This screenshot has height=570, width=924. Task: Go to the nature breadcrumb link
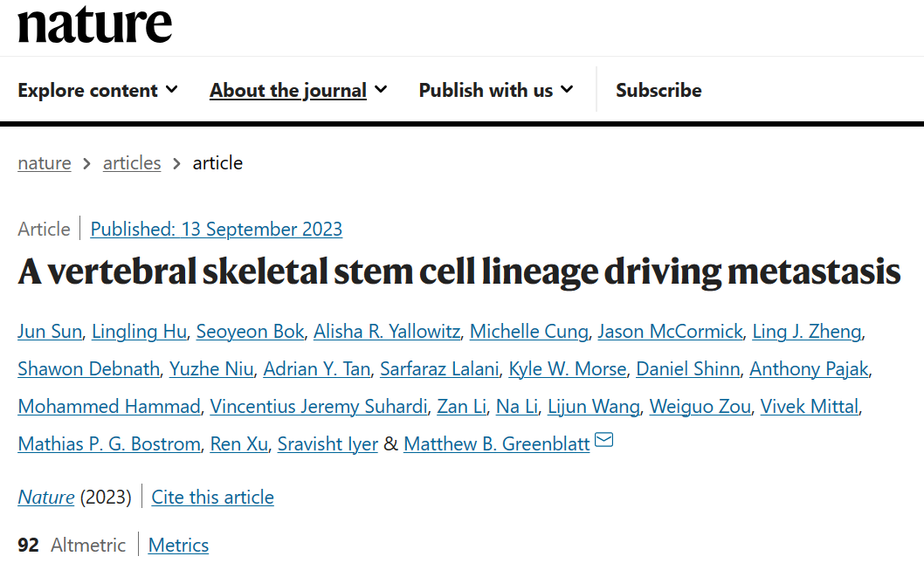point(45,163)
